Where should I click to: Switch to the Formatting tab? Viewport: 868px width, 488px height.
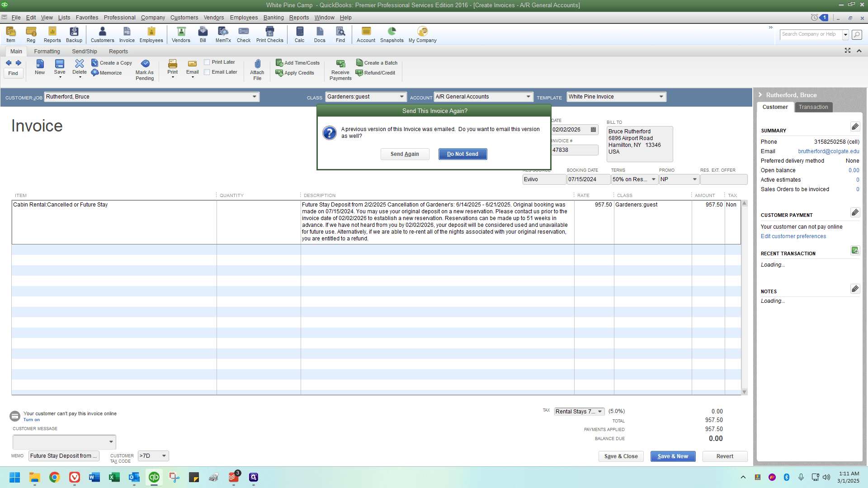tap(47, 52)
